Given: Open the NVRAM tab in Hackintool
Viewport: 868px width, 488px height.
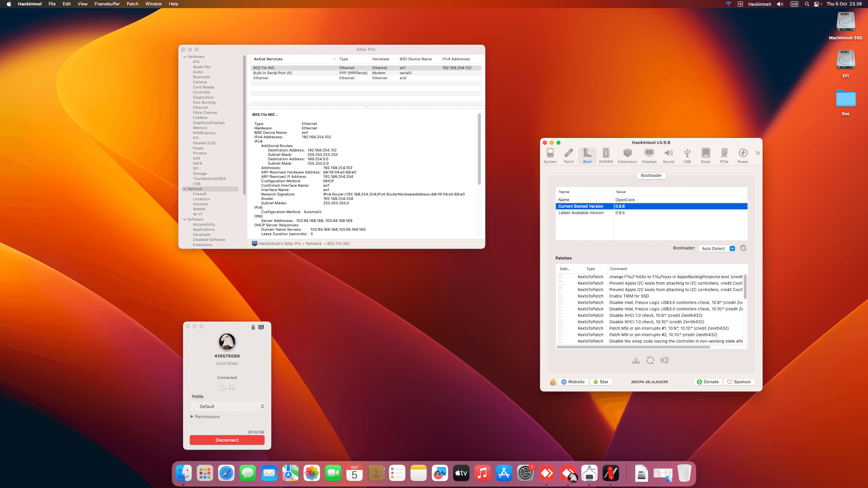Looking at the screenshot, I should [x=606, y=155].
